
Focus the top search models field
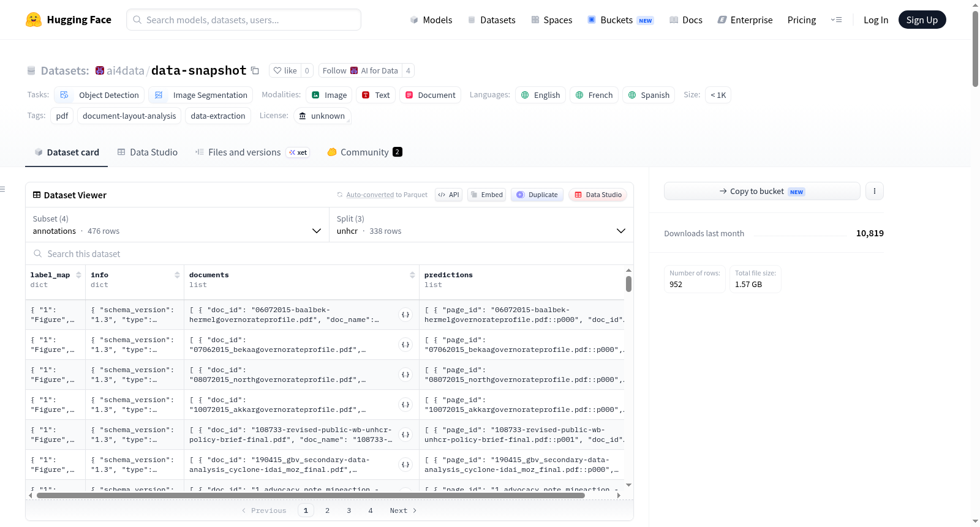coord(244,20)
